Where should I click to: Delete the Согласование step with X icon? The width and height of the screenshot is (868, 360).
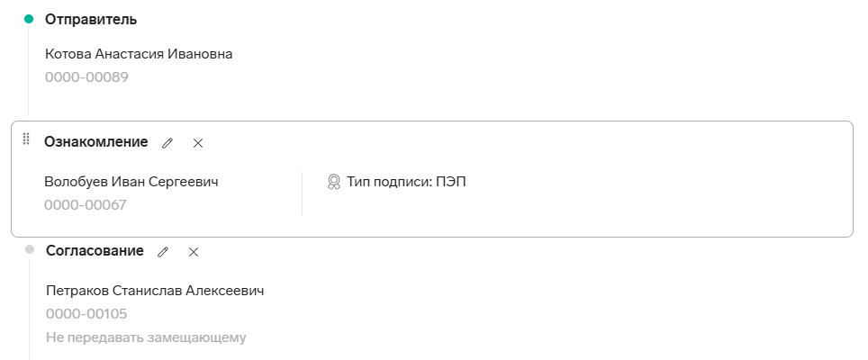(x=194, y=252)
